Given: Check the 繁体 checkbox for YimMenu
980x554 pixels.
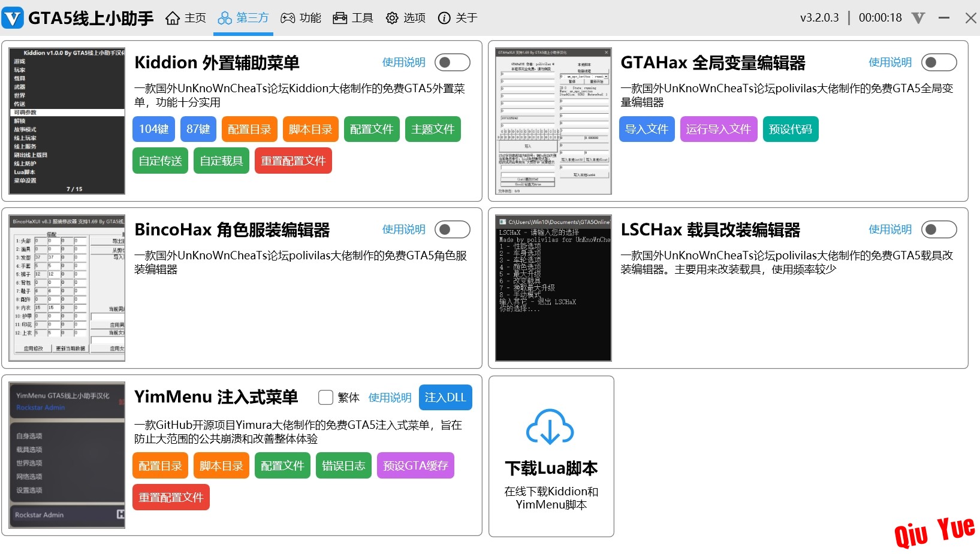Looking at the screenshot, I should point(325,397).
